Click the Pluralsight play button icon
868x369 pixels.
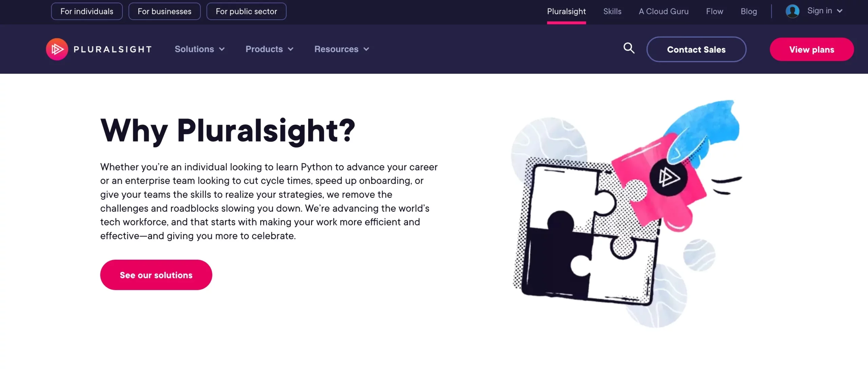(57, 49)
